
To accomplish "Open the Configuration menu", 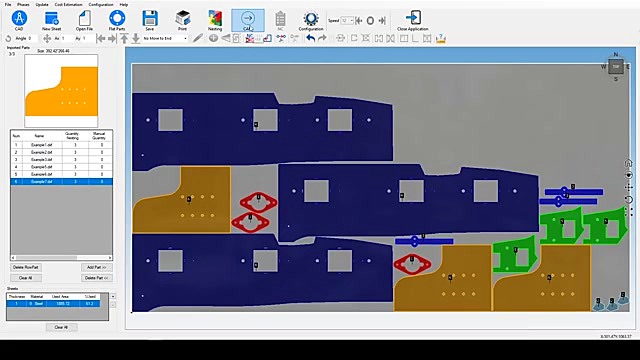I will 101,4.
